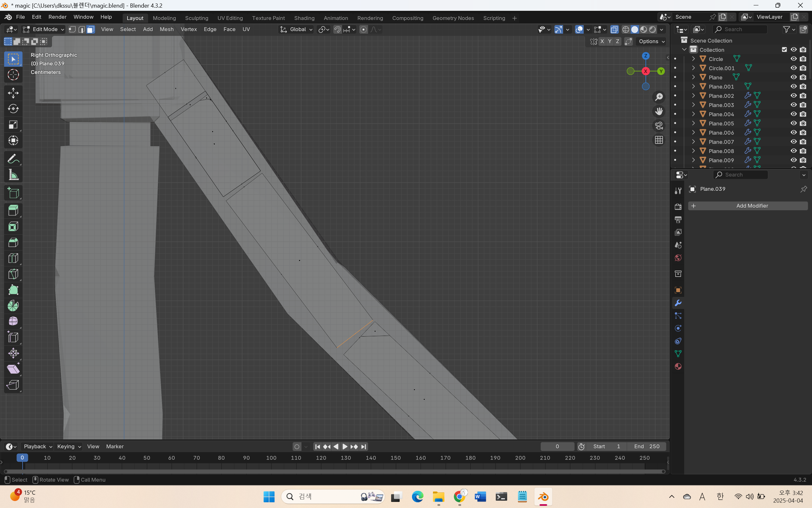
Task: Select the Rotate tool
Action: [13, 109]
